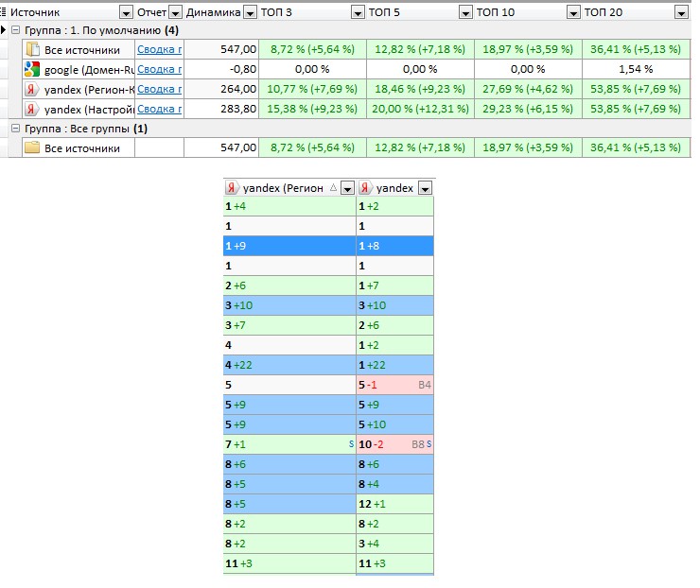Click the Динамика column header label
The height and width of the screenshot is (588, 700).
(x=214, y=12)
